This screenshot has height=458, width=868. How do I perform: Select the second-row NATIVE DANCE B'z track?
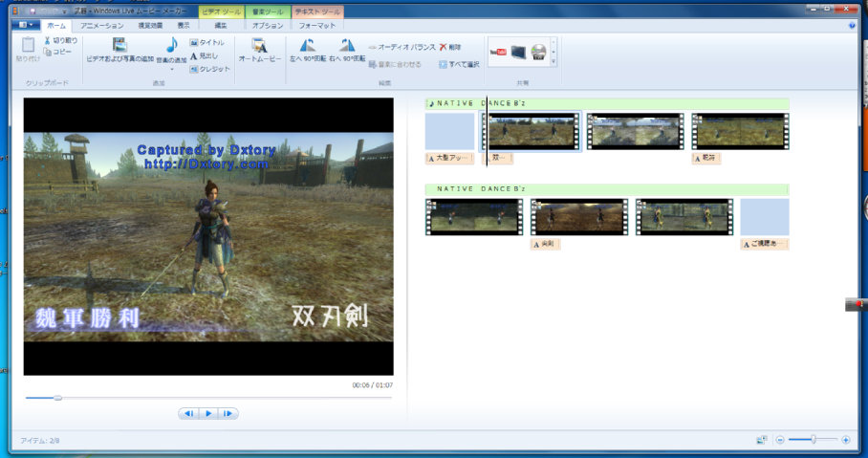coord(607,189)
